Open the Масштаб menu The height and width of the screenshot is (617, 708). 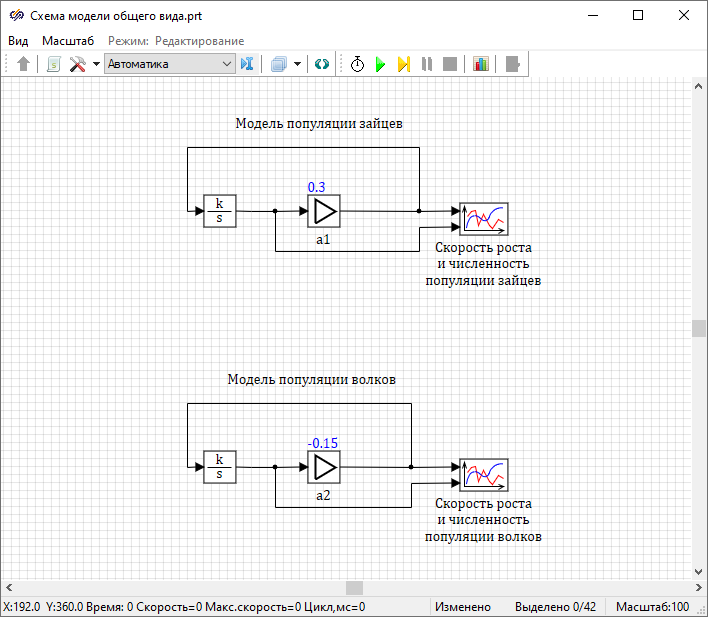click(68, 40)
